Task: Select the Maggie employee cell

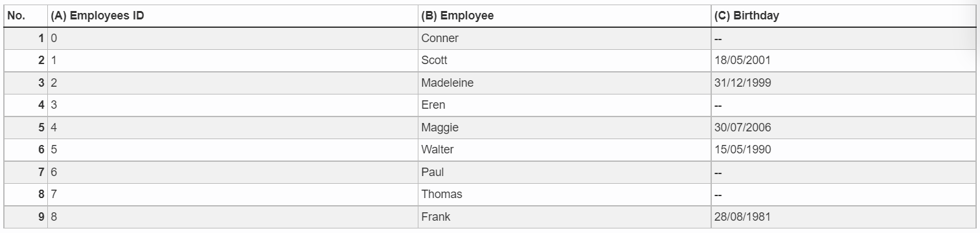Action: point(565,128)
